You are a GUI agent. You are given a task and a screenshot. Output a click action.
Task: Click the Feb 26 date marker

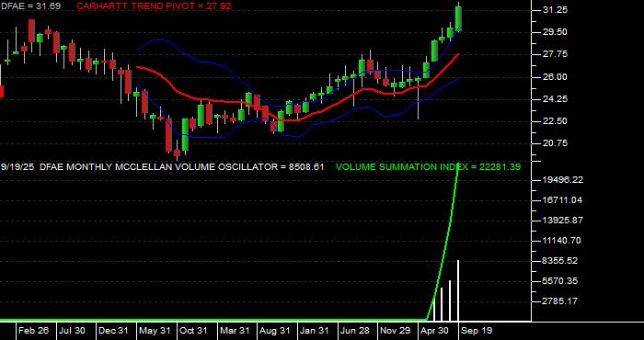(34, 331)
